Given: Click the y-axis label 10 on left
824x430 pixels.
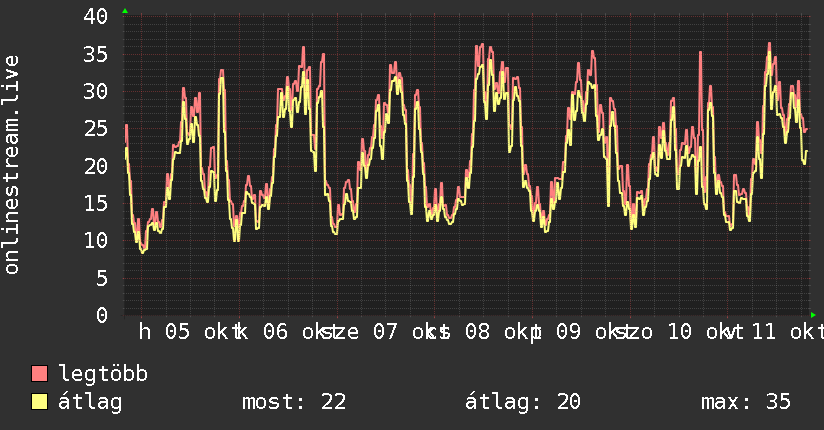Looking at the screenshot, I should click(x=96, y=241).
